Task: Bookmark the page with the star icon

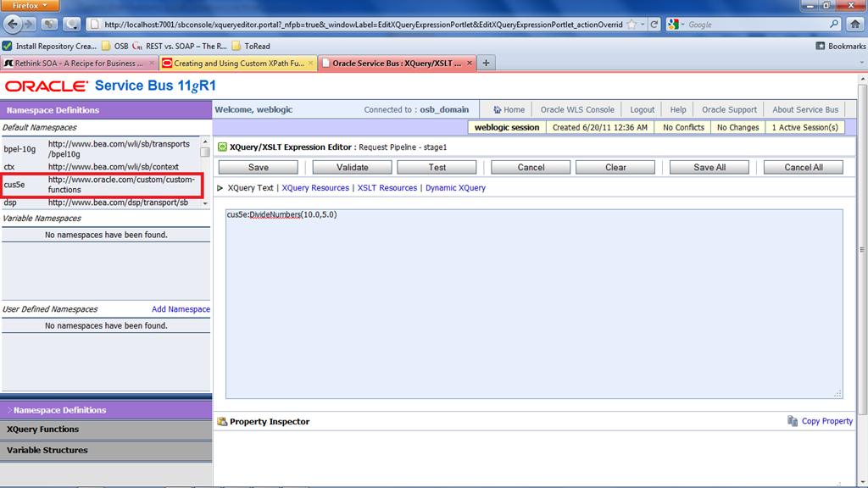Action: click(631, 25)
